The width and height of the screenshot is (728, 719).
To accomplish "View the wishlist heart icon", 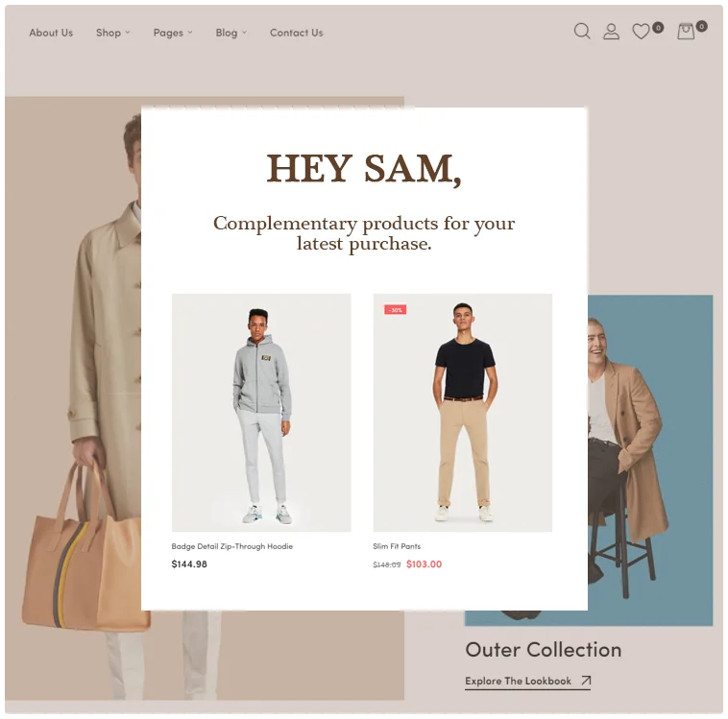I will [641, 32].
